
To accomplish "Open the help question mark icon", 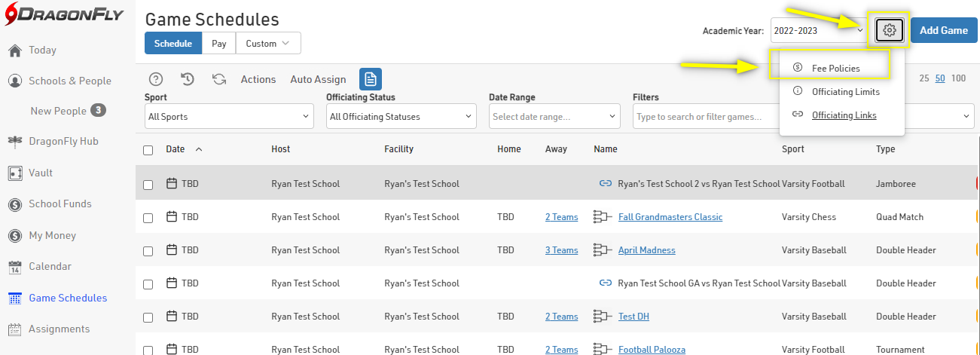I will [x=156, y=79].
